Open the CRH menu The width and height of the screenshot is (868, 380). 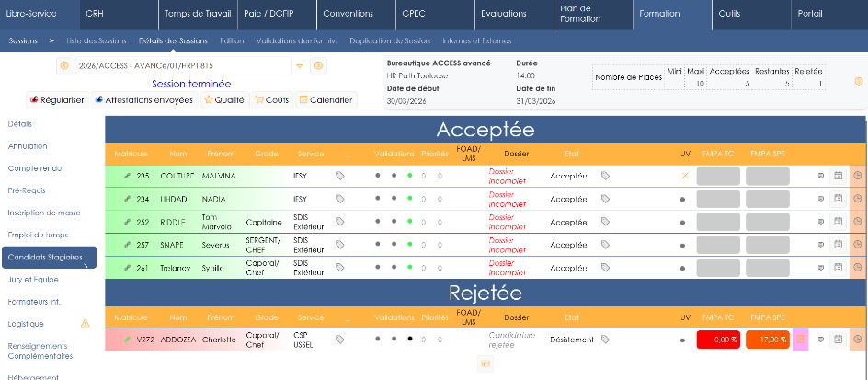pyautogui.click(x=119, y=14)
